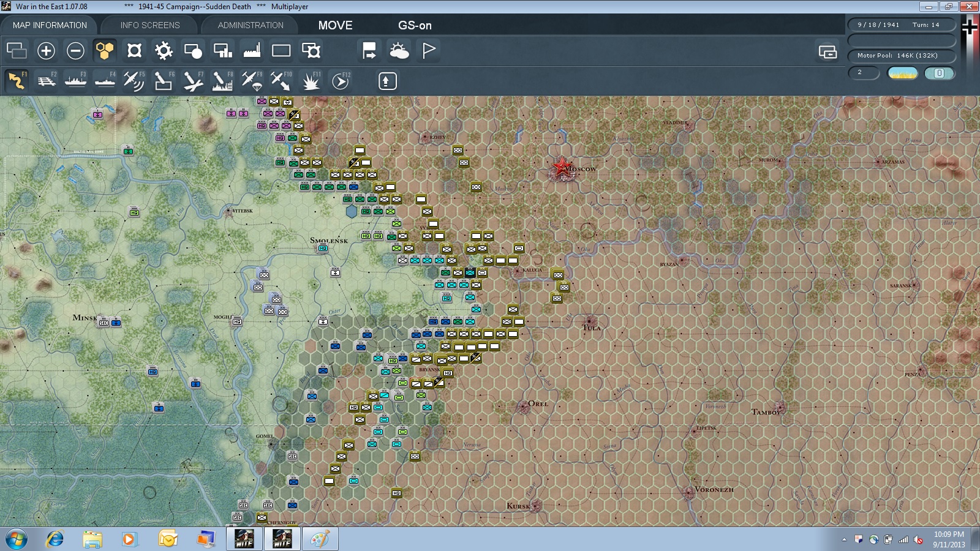Click the rectangle-with-circle toolbar icon
The image size is (980, 551).
193,50
